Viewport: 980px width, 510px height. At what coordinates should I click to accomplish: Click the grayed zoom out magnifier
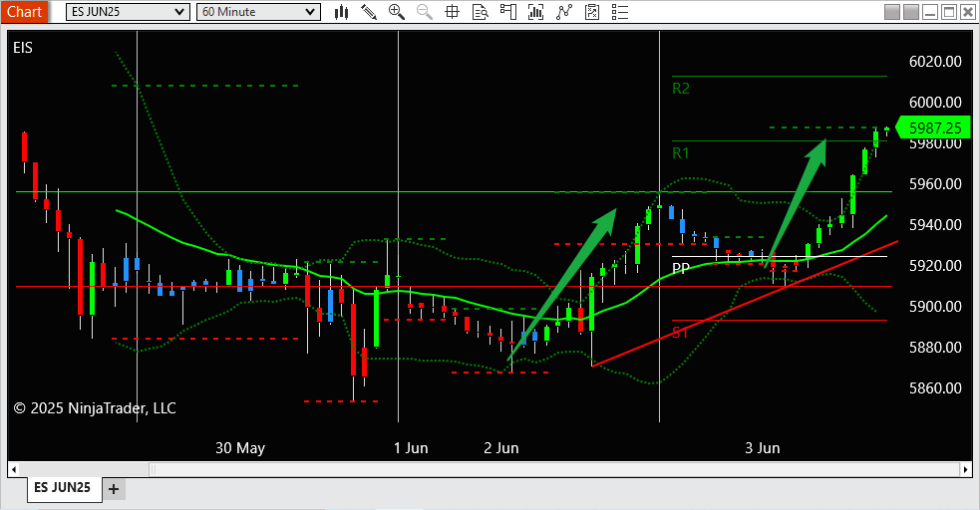(425, 12)
